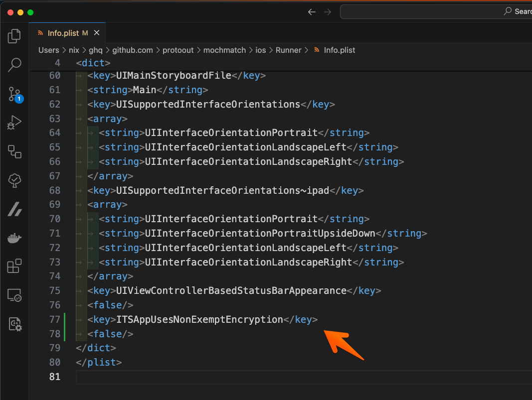Viewport: 532px width, 400px height.
Task: Open the Docker view
Action: [14, 238]
